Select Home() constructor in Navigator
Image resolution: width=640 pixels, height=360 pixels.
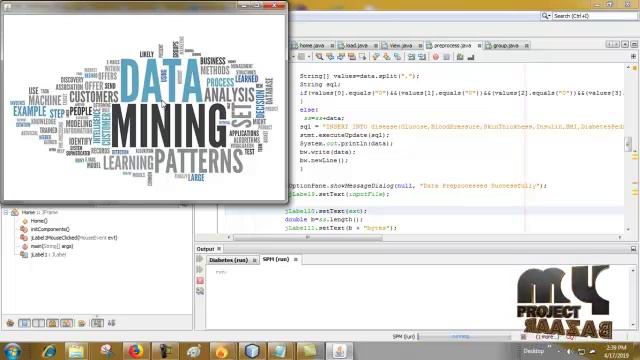point(39,221)
